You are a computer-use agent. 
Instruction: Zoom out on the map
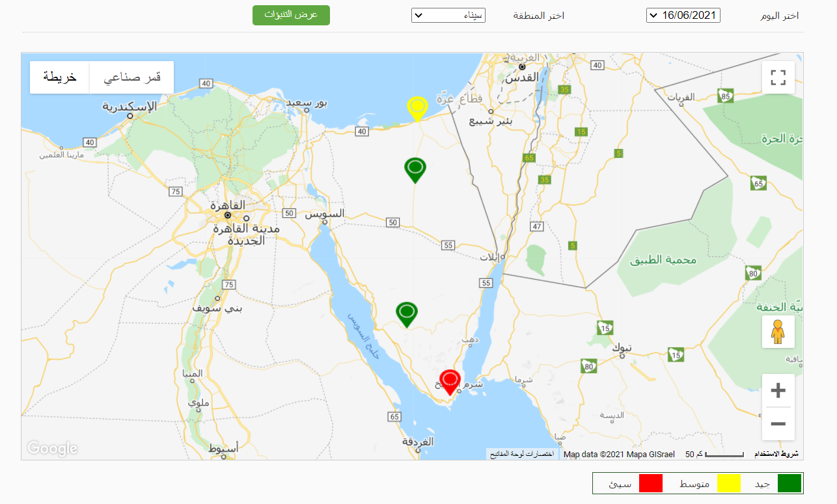tap(778, 424)
